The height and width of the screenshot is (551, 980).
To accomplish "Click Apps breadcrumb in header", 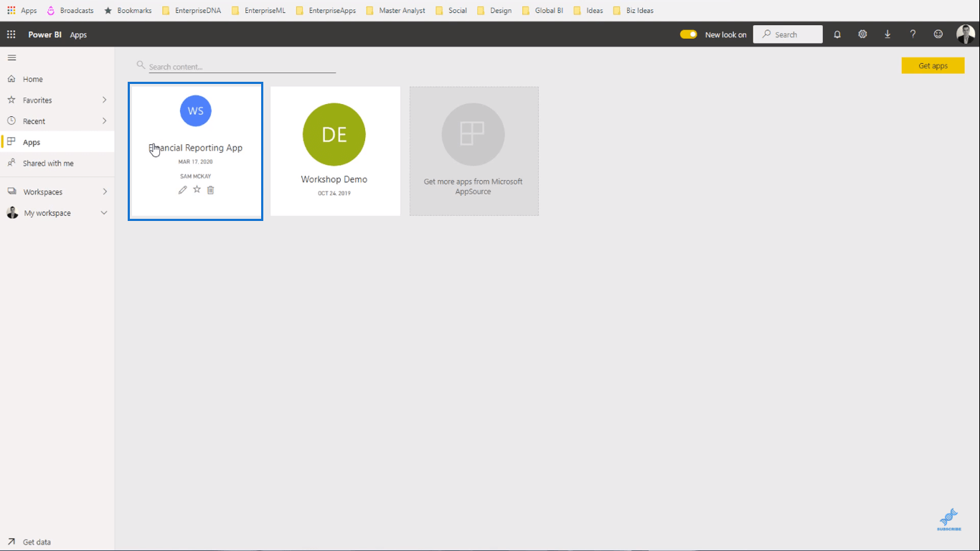I will tap(78, 34).
